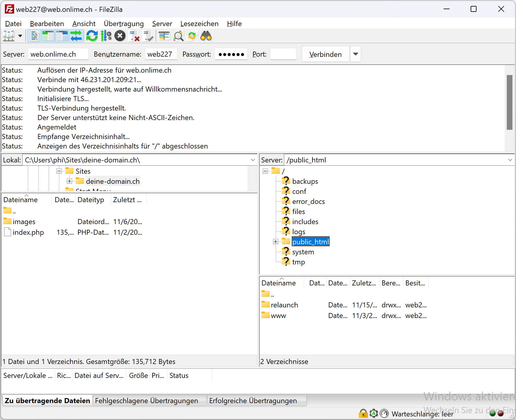Select the tmp folder icon
Screen dimensions: 516x420
286,261
